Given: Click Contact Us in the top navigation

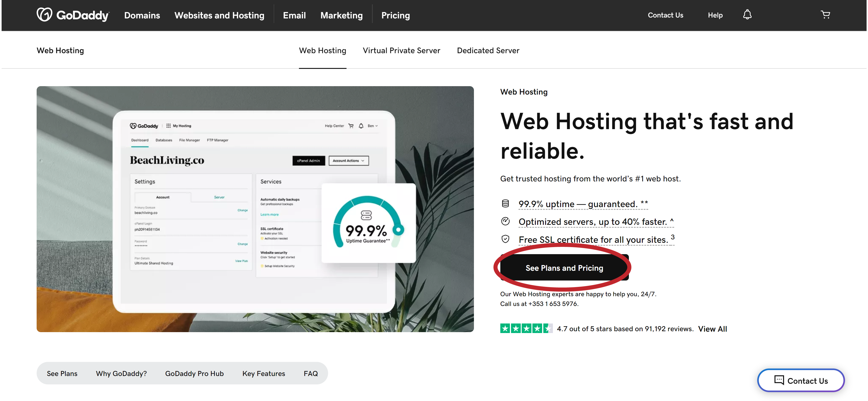Looking at the screenshot, I should pos(665,15).
